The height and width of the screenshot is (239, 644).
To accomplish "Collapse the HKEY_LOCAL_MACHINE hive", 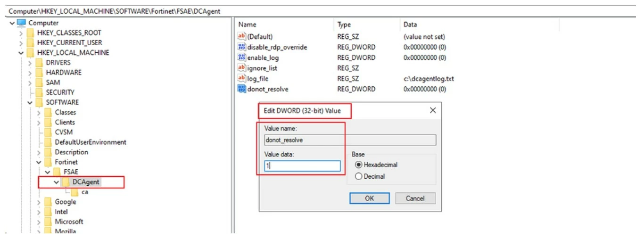I will point(21,53).
